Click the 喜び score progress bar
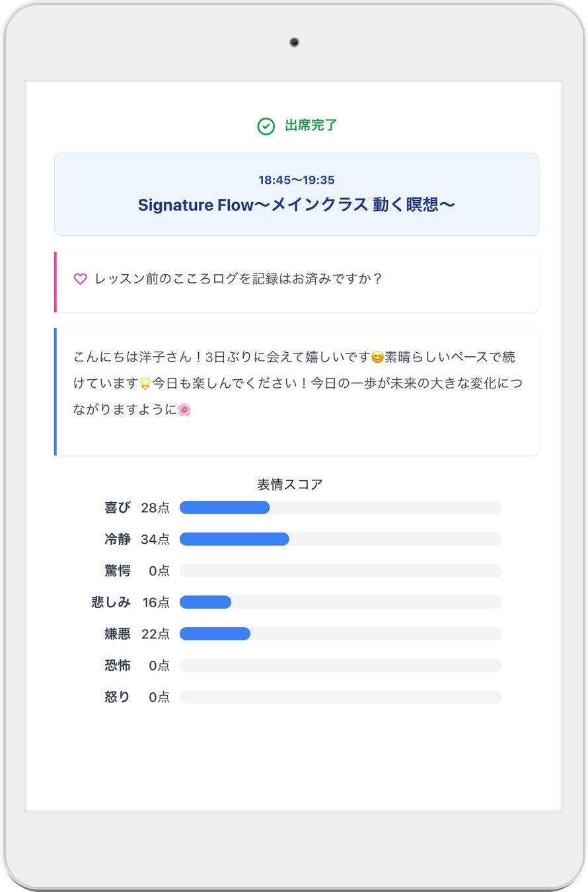Screen dimensions: 588x892 click(x=340, y=507)
